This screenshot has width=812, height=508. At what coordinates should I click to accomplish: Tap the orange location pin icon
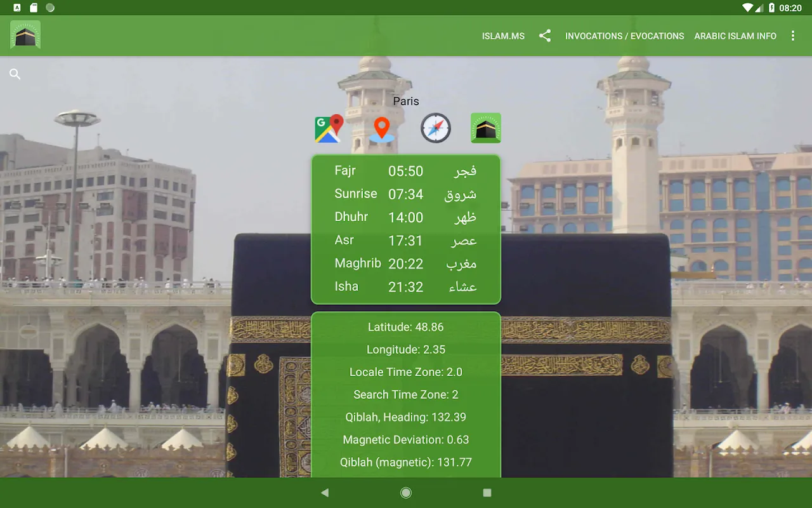[x=382, y=128]
